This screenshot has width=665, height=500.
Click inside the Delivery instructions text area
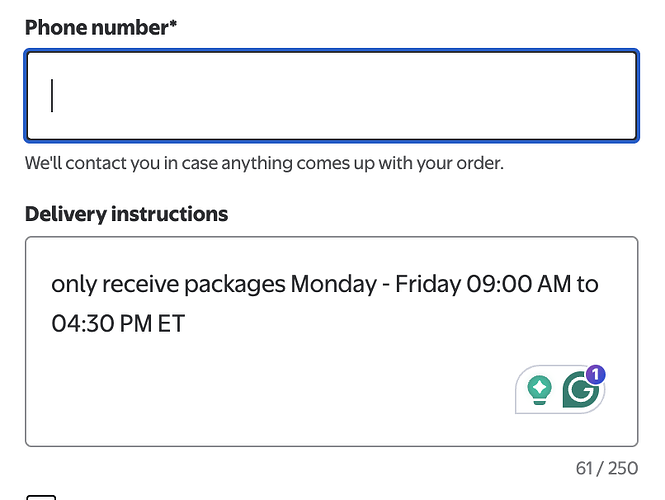331,341
